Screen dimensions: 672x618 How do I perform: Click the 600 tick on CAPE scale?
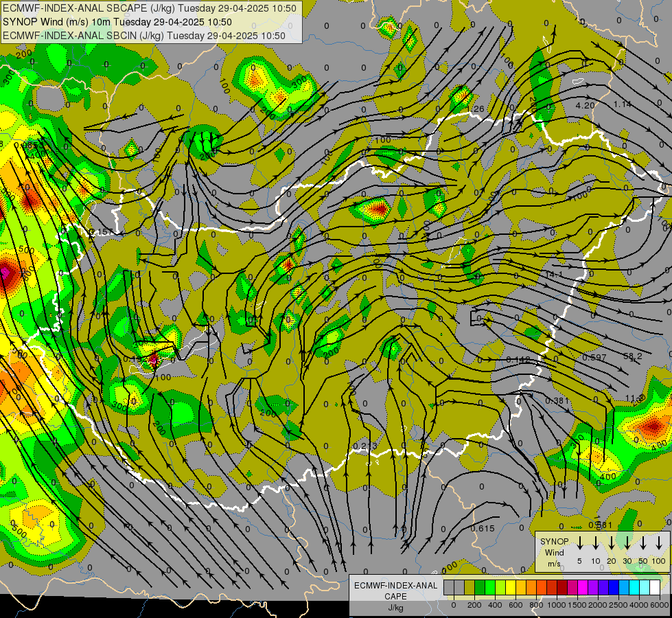click(515, 605)
